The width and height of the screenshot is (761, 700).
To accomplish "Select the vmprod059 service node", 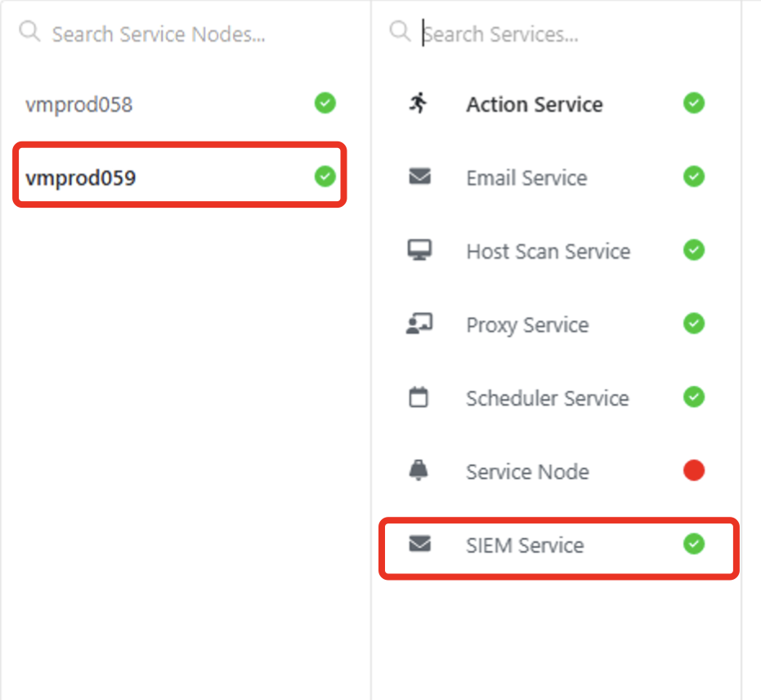I will click(81, 177).
